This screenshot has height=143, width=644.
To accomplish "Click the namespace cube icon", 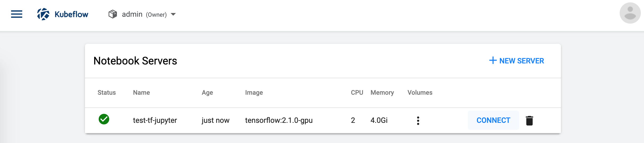I will tap(113, 14).
